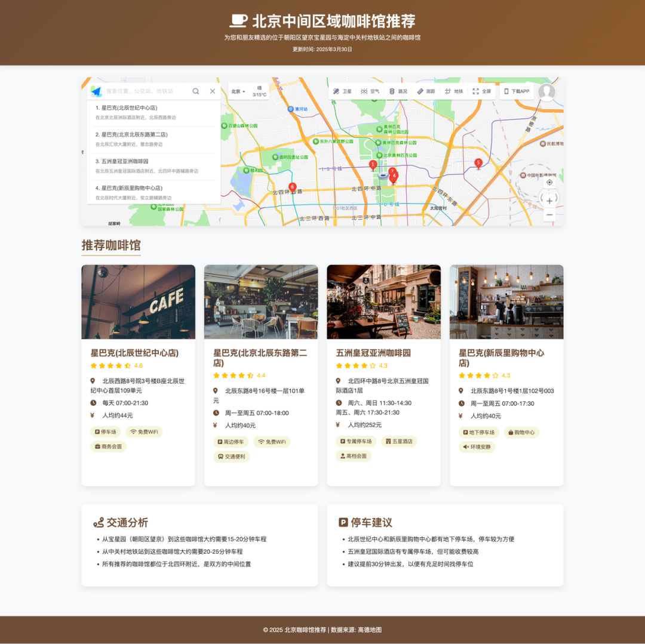
Task: Click the 环境安静 tag
Action: pos(477,446)
